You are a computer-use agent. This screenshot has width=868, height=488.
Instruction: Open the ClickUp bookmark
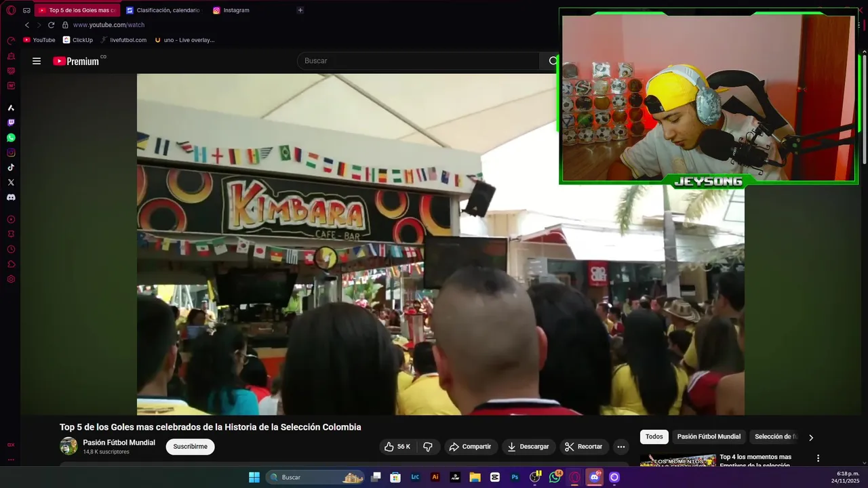[x=78, y=40]
